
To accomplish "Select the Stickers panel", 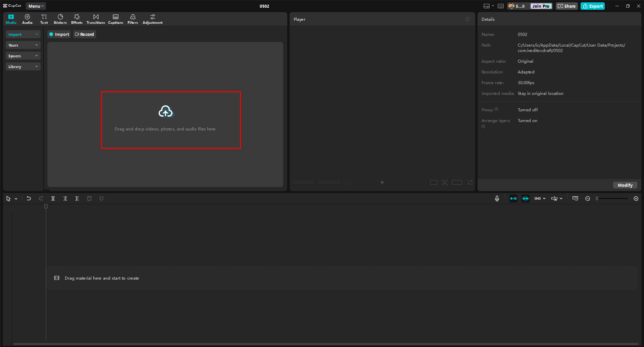I will (x=60, y=19).
